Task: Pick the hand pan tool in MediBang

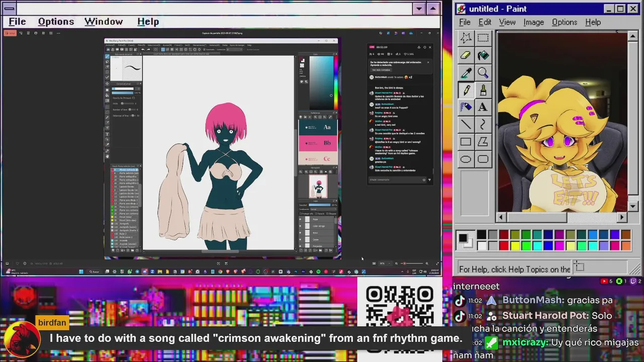Action: click(107, 156)
